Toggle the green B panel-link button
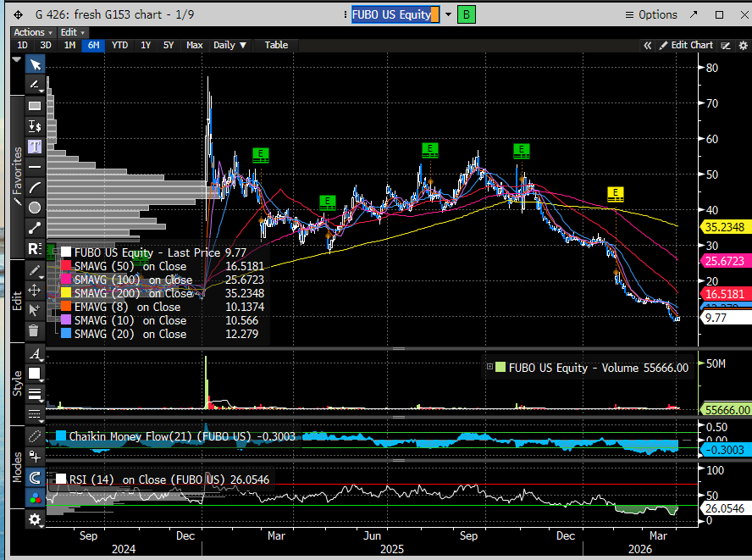Image resolution: width=752 pixels, height=560 pixels. point(466,14)
